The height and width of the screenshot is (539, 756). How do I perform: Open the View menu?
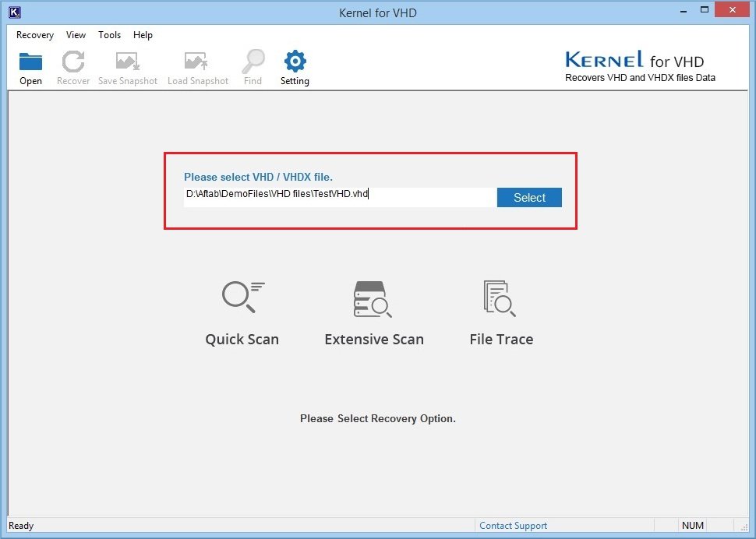tap(76, 35)
